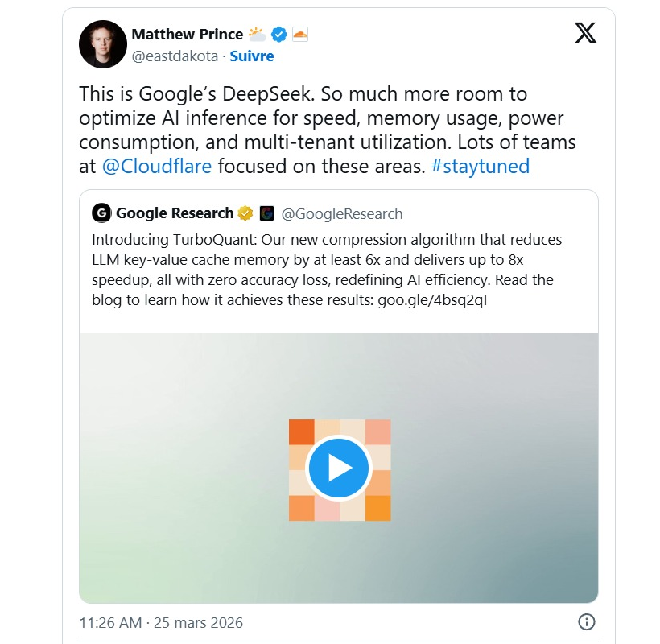Click the Suivre button to follow
Viewport: 660px width, 644px height.
[x=251, y=56]
